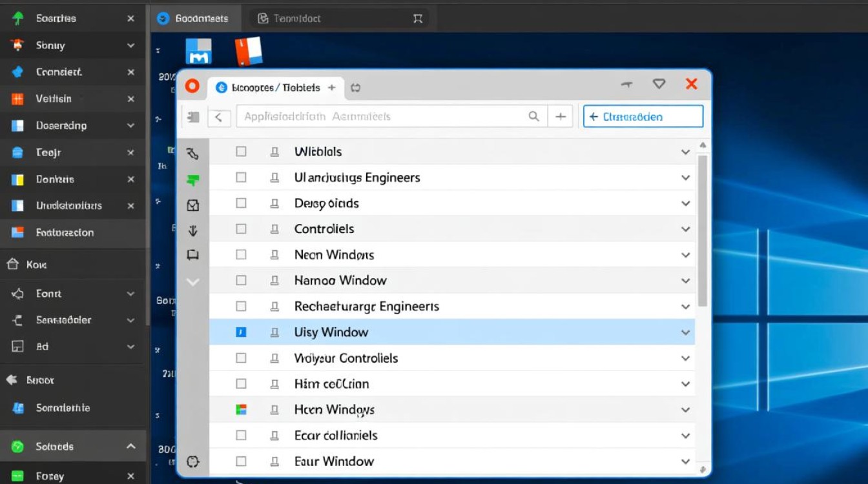Click the anchor-shaped download icon in sidebar

pyautogui.click(x=192, y=230)
